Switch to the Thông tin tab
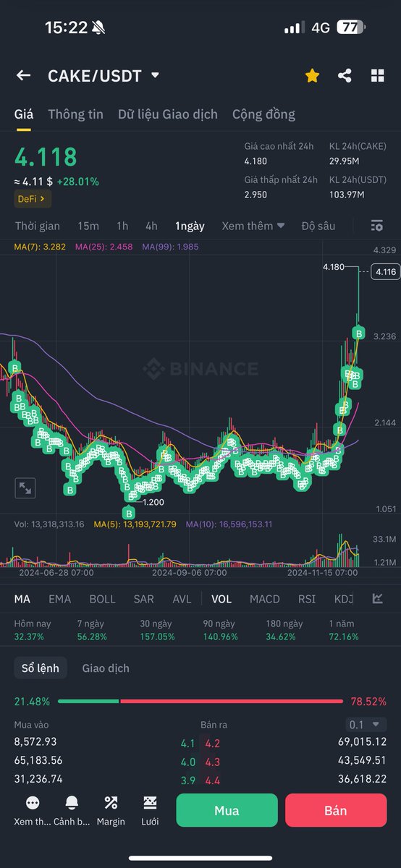Screen dimensions: 401x868 point(75,114)
